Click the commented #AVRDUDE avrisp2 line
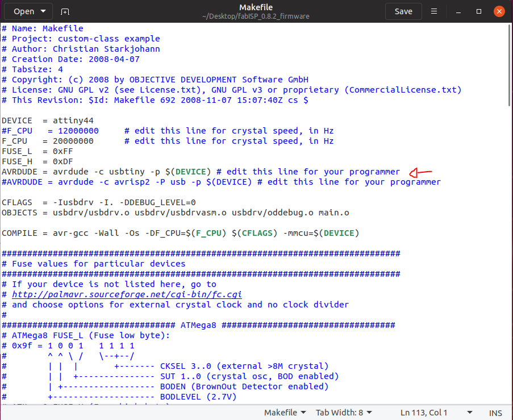Viewport: 513px width, 420px height. (221, 182)
